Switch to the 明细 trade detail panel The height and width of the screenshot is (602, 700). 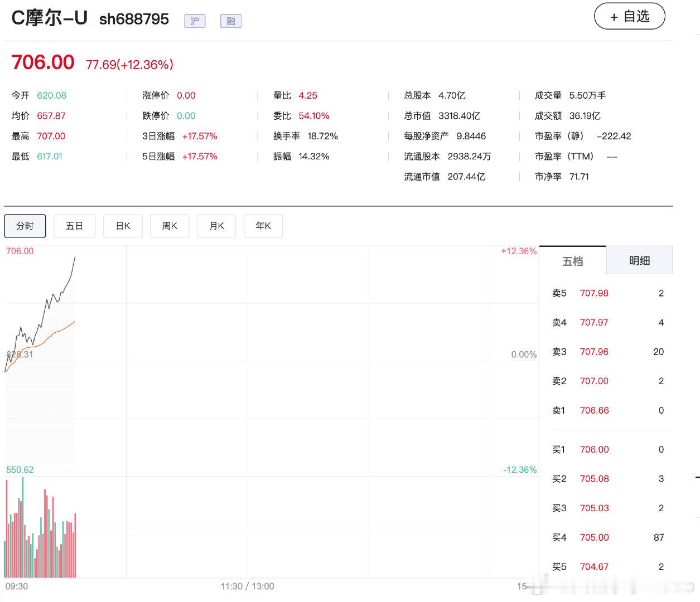(x=639, y=260)
